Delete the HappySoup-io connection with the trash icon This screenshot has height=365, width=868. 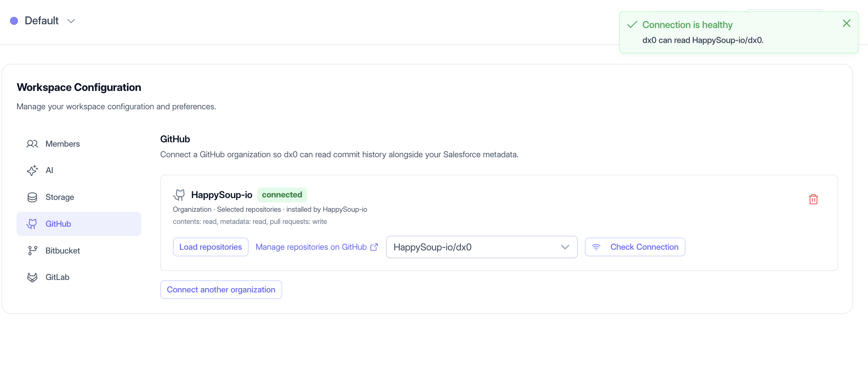click(x=813, y=199)
